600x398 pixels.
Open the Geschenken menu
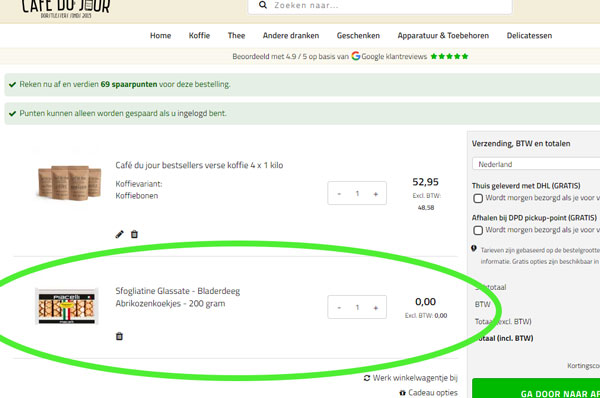(358, 36)
